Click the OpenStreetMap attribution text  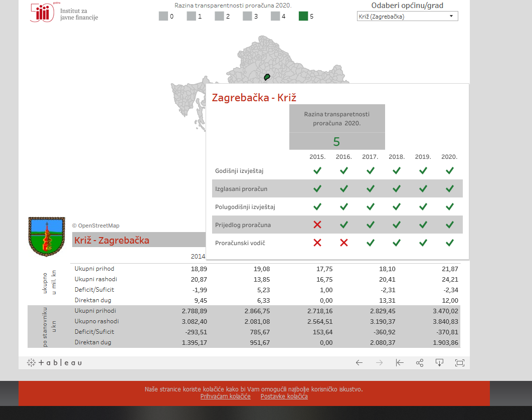[96, 226]
